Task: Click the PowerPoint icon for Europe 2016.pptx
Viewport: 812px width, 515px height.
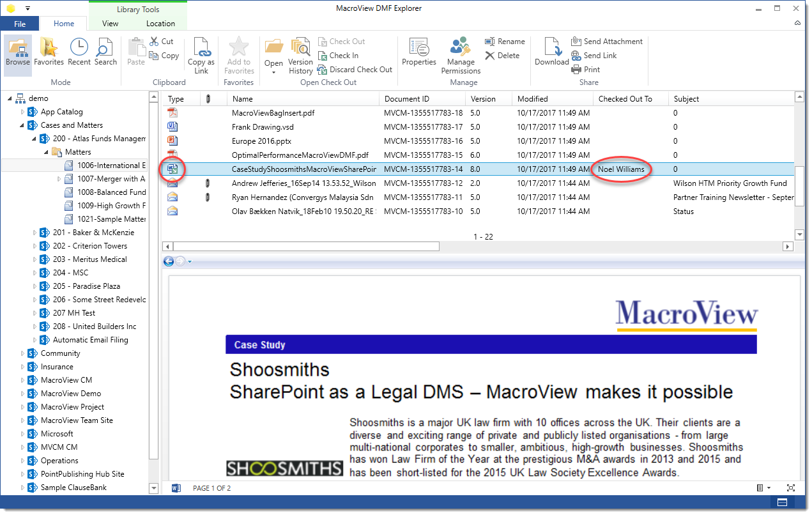Action: point(172,141)
